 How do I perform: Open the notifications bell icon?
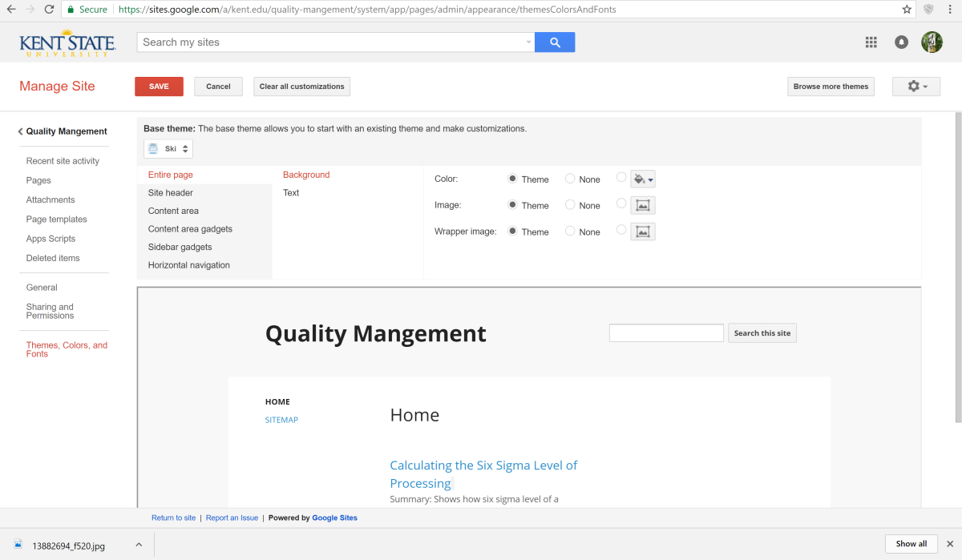click(x=902, y=42)
